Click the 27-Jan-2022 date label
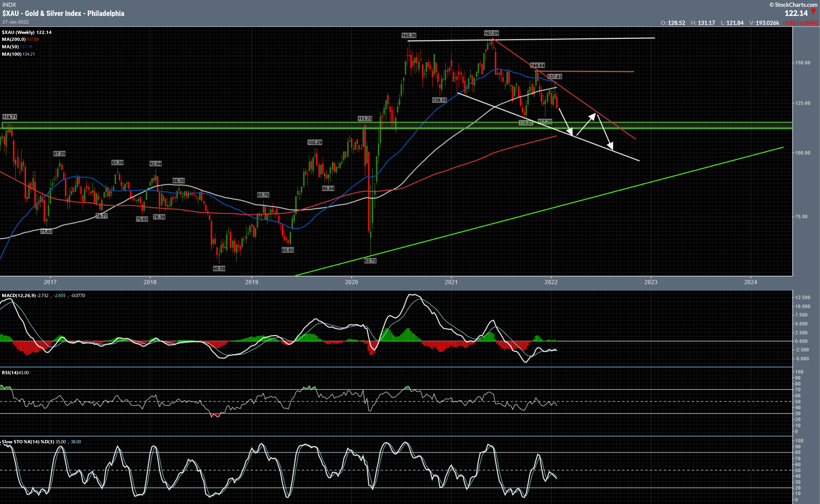Image resolution: width=820 pixels, height=504 pixels. click(x=15, y=22)
